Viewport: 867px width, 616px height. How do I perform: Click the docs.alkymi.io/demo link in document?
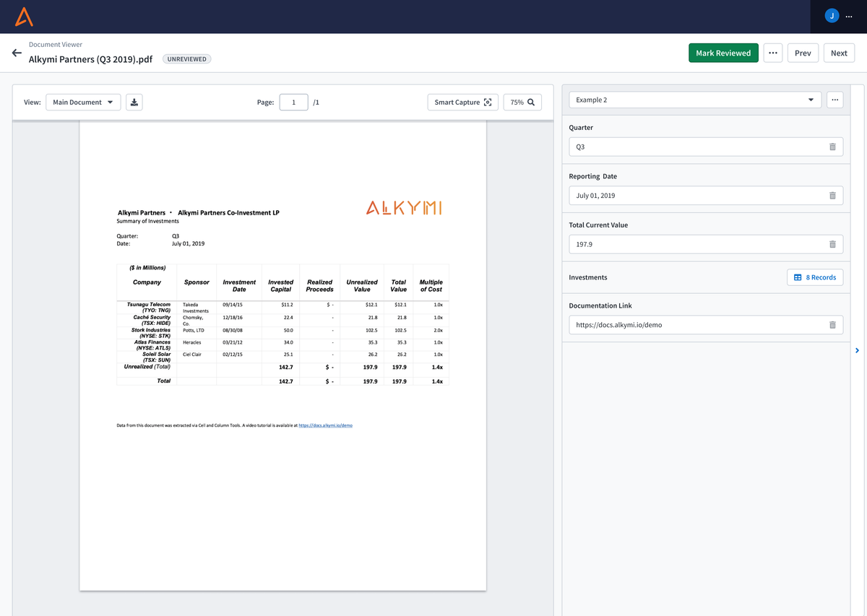(325, 425)
